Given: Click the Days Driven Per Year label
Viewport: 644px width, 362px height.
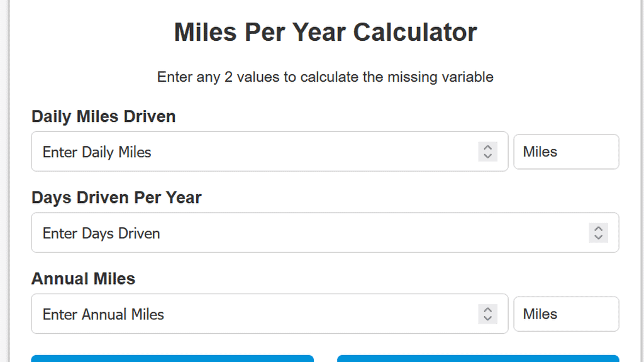Looking at the screenshot, I should [116, 197].
